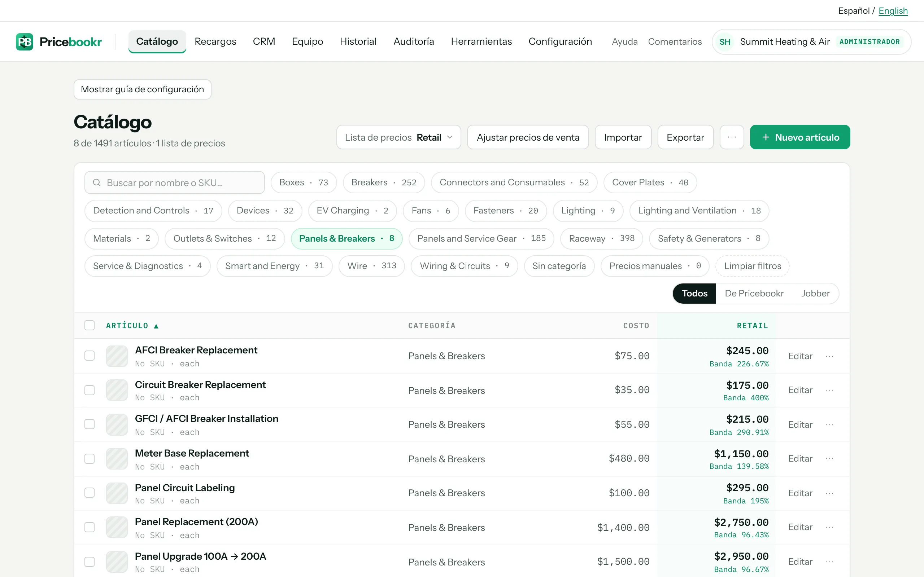Filter by the Raceway category chip
The height and width of the screenshot is (577, 924).
[601, 238]
